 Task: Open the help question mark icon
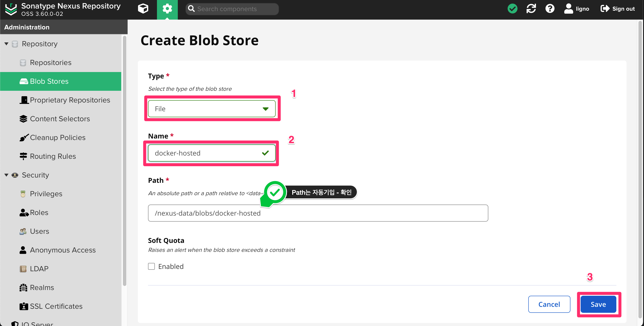(550, 9)
